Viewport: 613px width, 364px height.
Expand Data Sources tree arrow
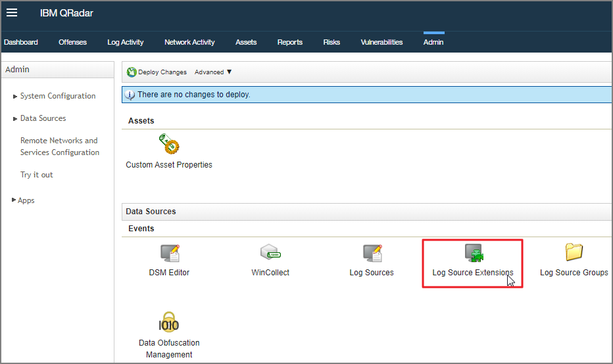(15, 118)
